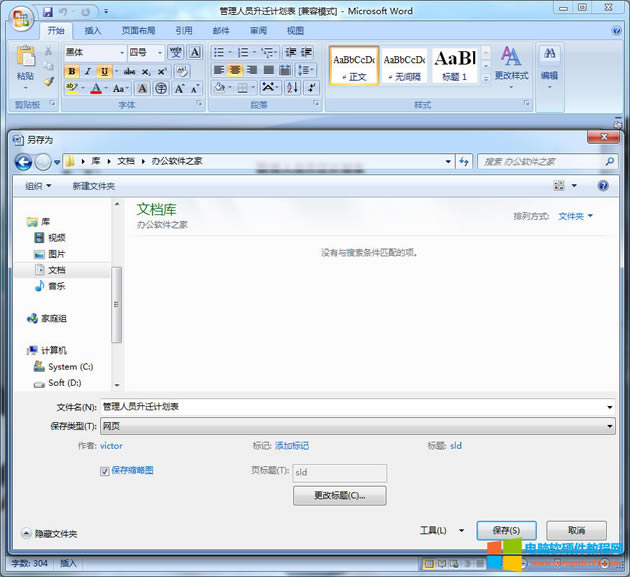Open the help icon in Save As dialog
Screen dimensions: 630x577
coord(603,186)
